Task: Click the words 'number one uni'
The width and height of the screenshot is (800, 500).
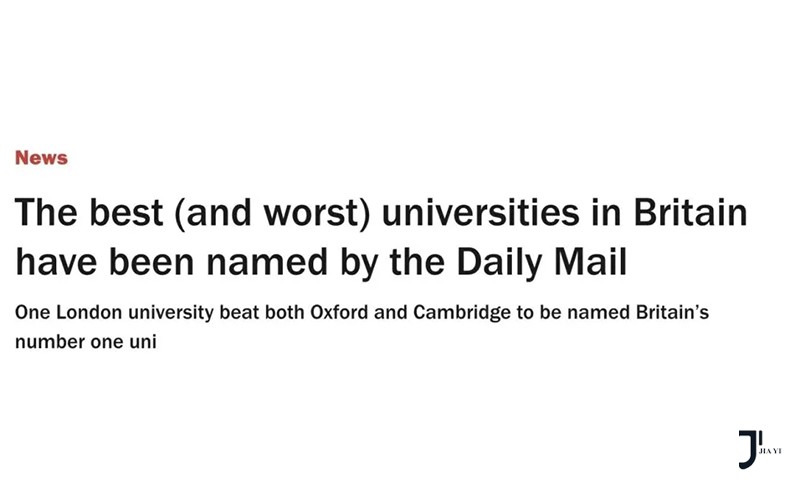Action: coord(86,342)
